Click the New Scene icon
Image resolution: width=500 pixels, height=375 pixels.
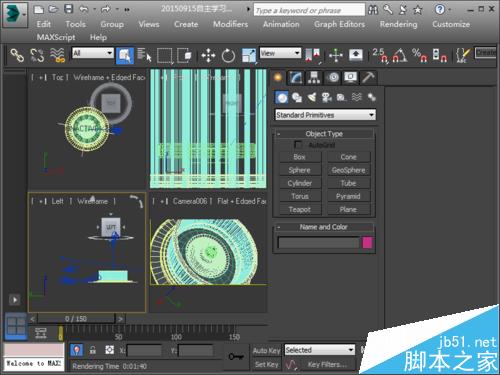[x=39, y=9]
